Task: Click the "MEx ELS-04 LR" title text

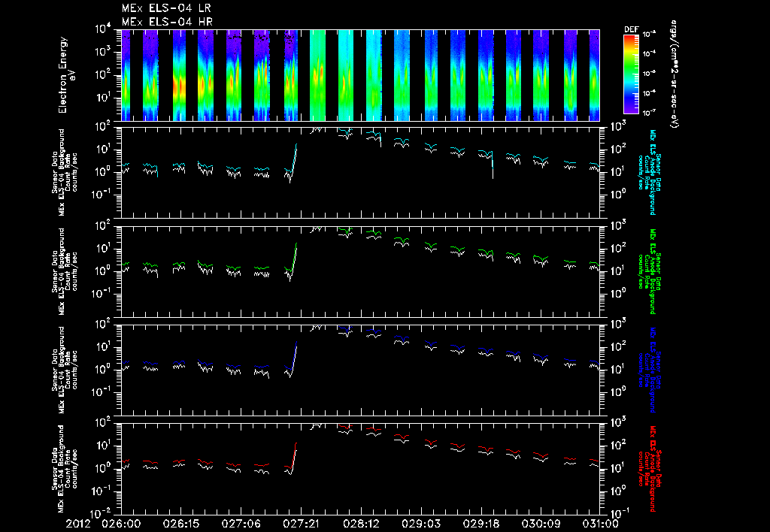Action: pos(166,8)
